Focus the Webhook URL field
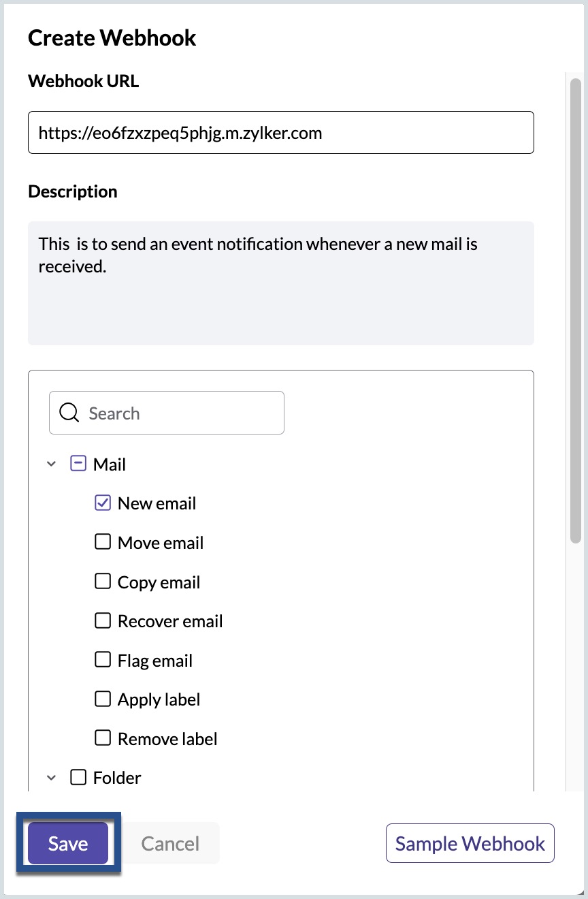The width and height of the screenshot is (588, 899). coord(280,133)
